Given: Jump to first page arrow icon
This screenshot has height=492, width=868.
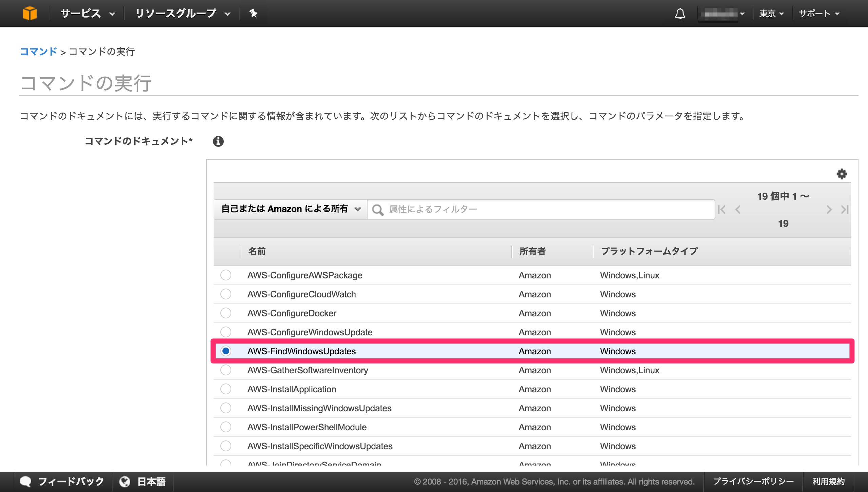Looking at the screenshot, I should [722, 210].
